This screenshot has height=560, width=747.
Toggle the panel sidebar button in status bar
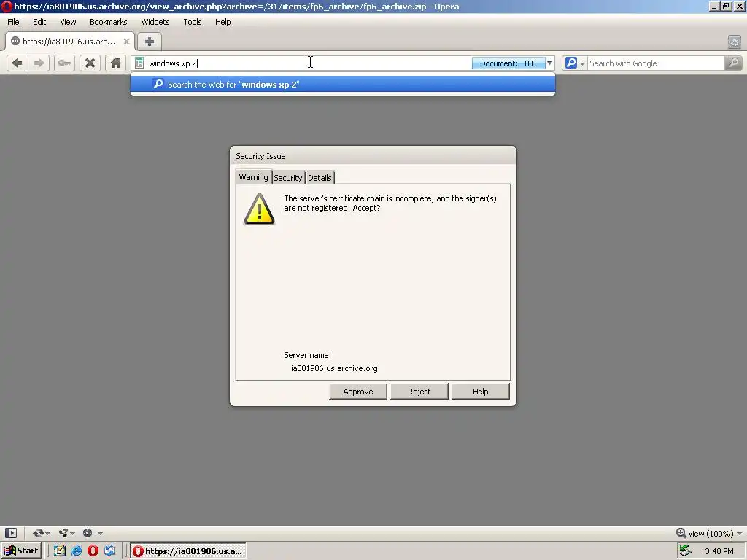(x=11, y=533)
